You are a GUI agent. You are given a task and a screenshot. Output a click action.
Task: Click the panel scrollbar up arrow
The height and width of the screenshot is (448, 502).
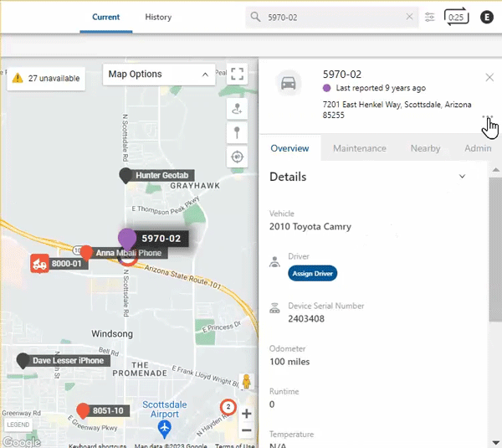[495, 170]
